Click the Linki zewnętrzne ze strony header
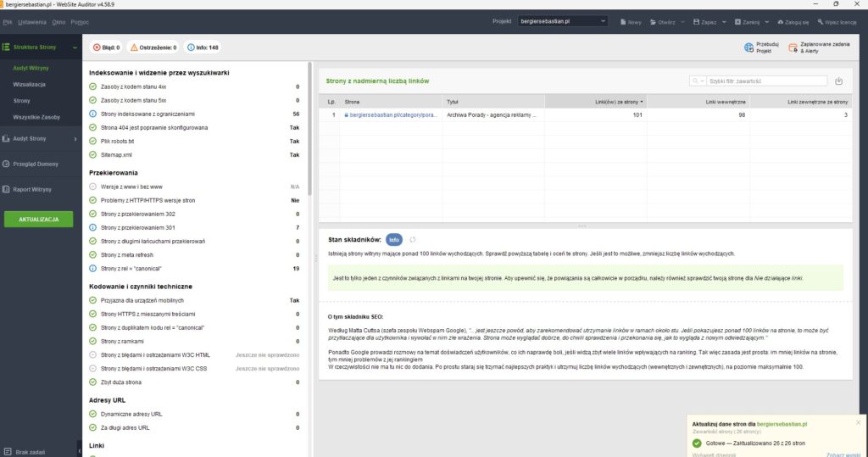 tap(801, 102)
